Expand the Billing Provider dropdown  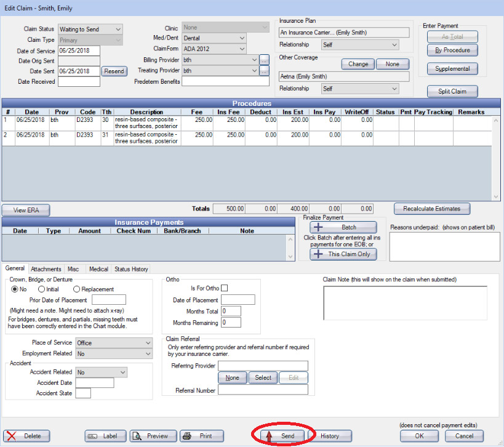(x=254, y=60)
